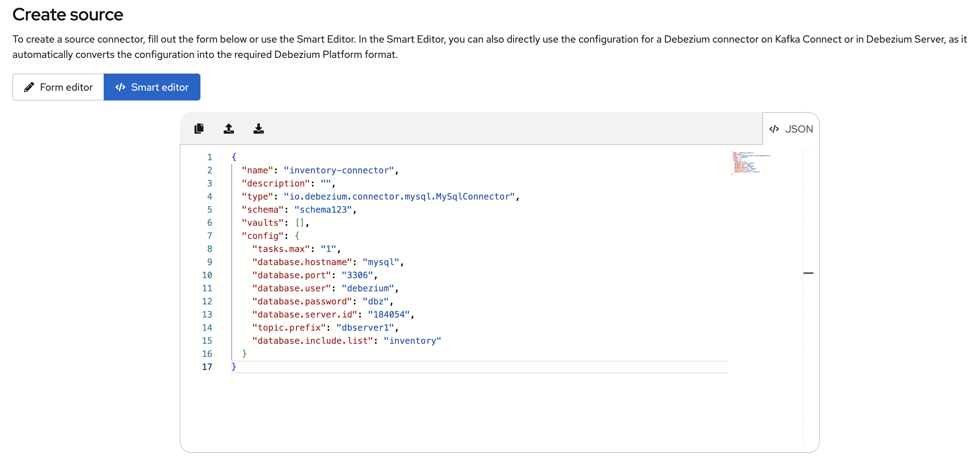
Task: Select the MySqlConnector type value
Action: tap(399, 196)
